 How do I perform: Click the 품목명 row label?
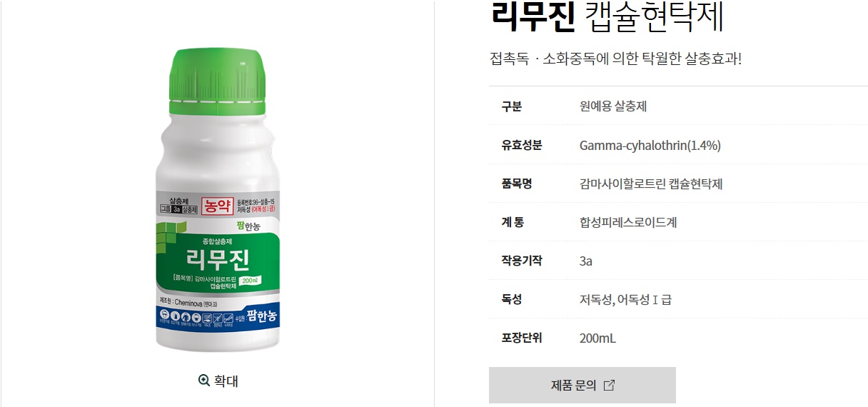coord(517,184)
